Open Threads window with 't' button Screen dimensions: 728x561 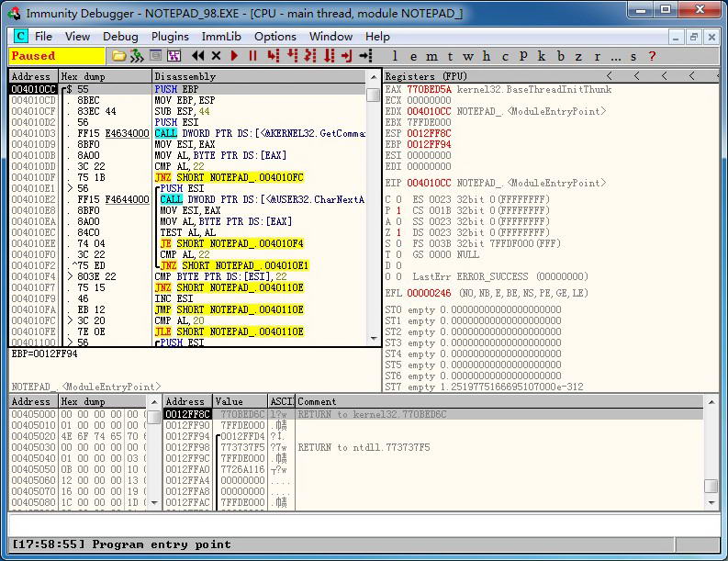click(450, 56)
